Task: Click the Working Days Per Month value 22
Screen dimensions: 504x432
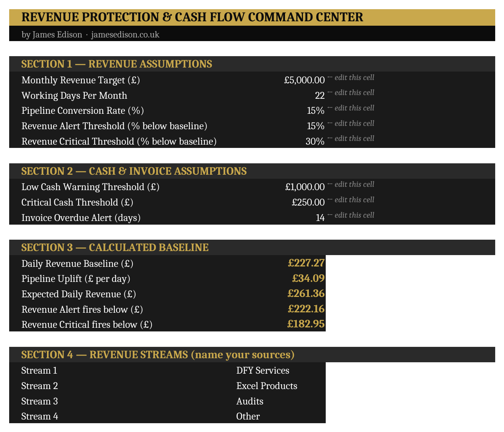Action: point(320,95)
